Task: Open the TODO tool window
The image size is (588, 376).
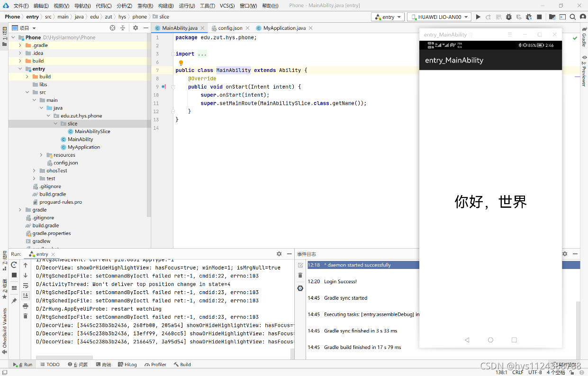Action: [50, 365]
